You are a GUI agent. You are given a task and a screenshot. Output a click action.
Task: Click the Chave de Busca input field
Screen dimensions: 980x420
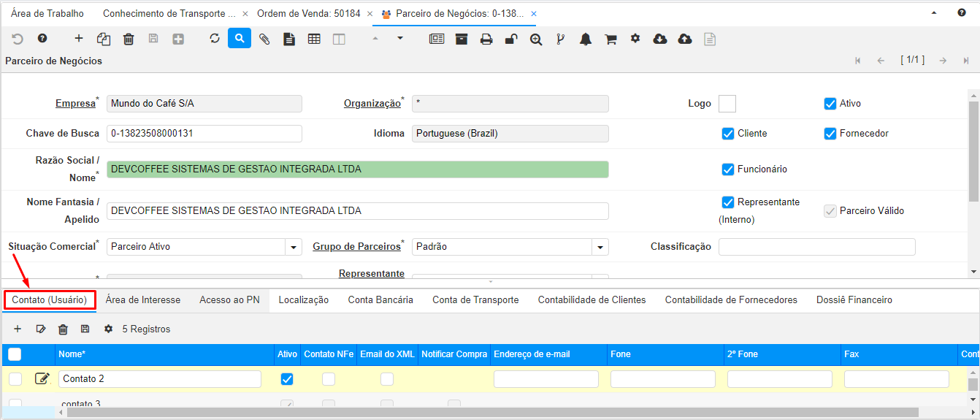(204, 134)
